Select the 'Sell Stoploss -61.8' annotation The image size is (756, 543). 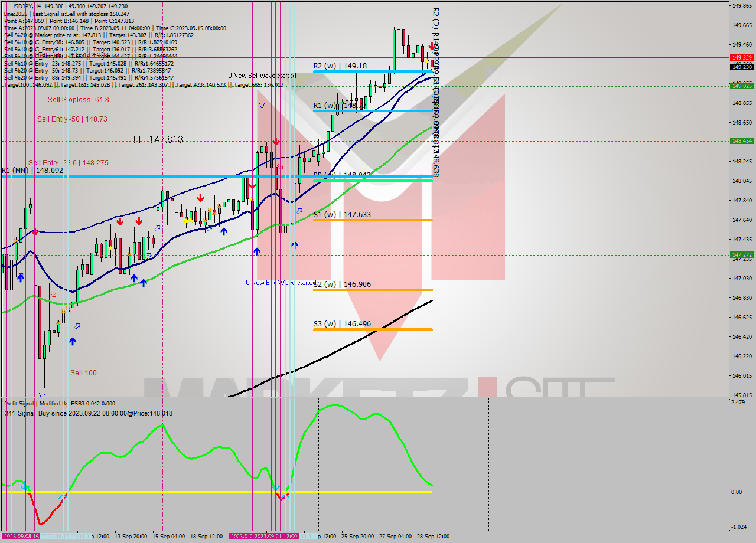pyautogui.click(x=79, y=100)
